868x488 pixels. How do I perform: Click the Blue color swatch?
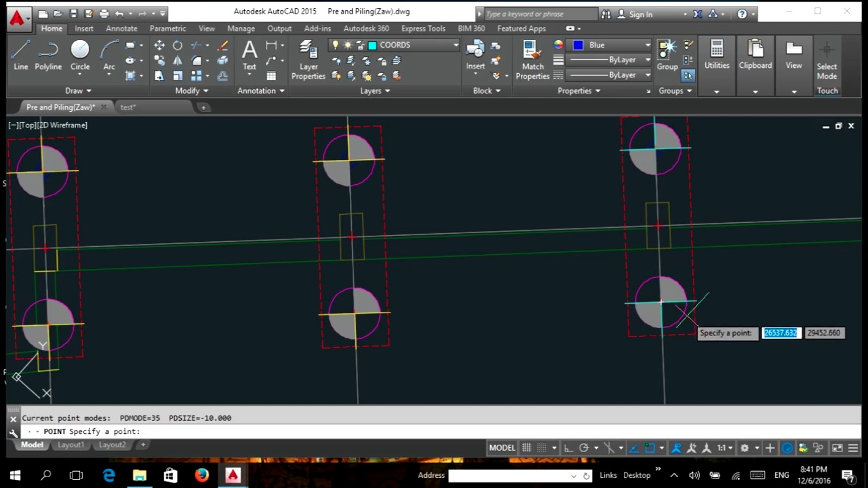(x=578, y=45)
